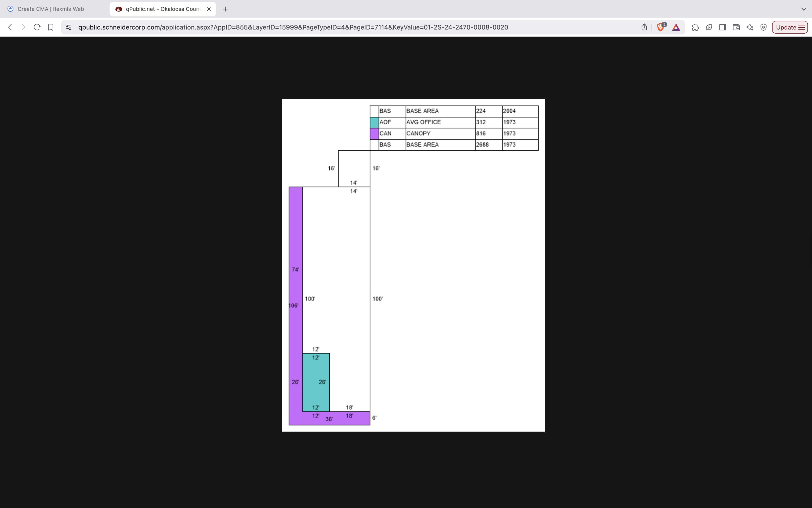Switch to Create CMA flexmls Web tab

pyautogui.click(x=50, y=9)
